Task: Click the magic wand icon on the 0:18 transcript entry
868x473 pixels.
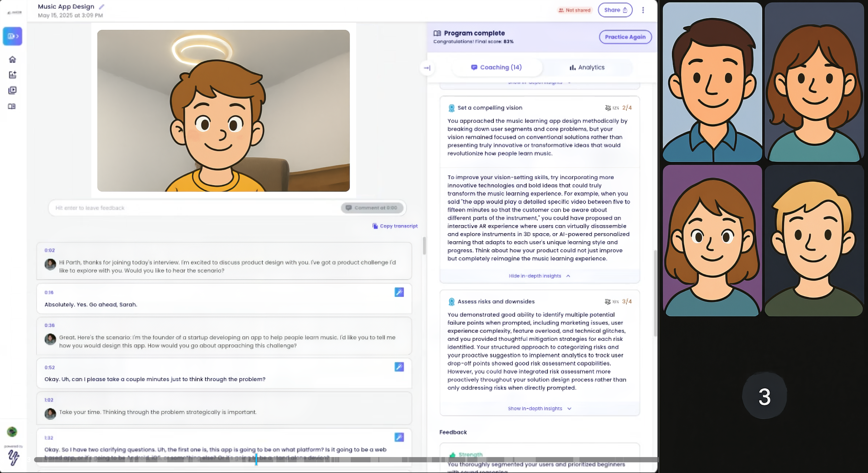Action: tap(399, 292)
